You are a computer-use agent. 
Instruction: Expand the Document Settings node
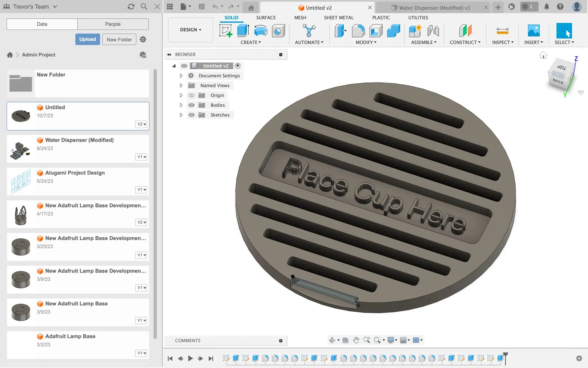coord(181,76)
